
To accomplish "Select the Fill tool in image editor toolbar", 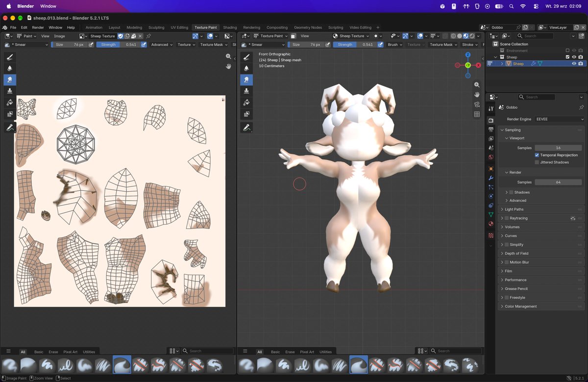I will click(10, 102).
